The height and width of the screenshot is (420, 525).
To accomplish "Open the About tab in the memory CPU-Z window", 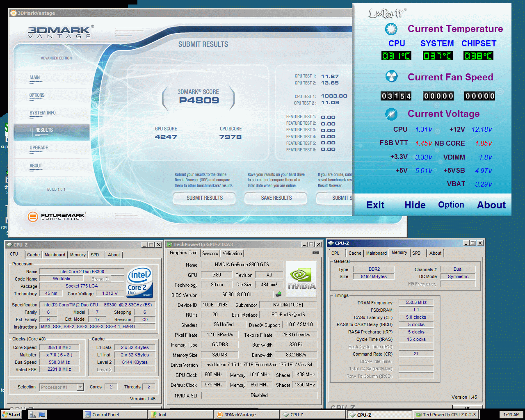I will (x=436, y=253).
